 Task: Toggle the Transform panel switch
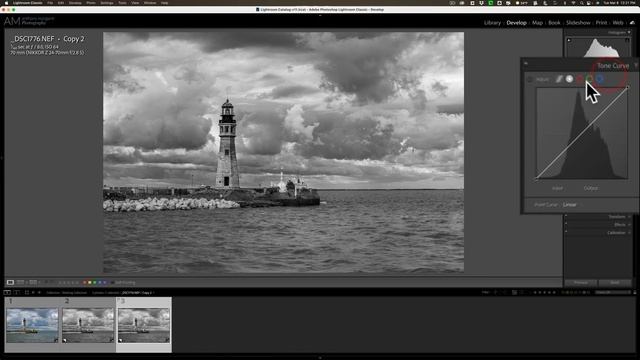(x=566, y=217)
